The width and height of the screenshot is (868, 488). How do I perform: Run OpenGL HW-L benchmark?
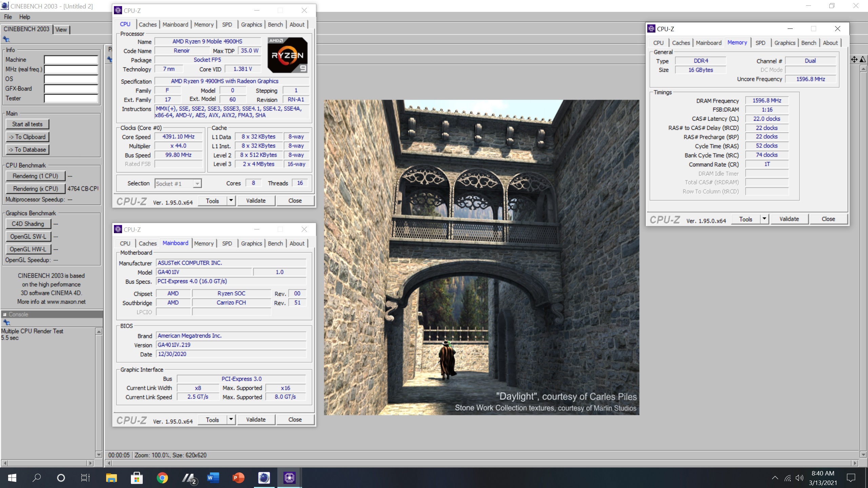click(x=28, y=249)
